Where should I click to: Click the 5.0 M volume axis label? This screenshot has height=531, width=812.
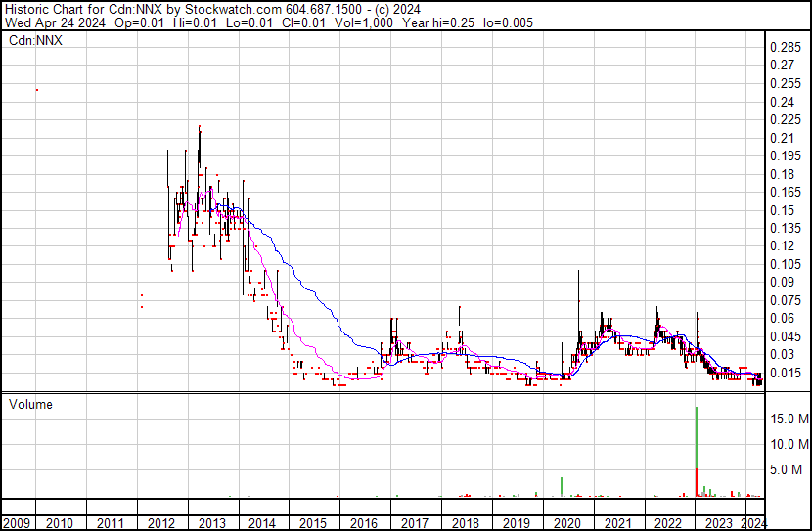coord(786,469)
